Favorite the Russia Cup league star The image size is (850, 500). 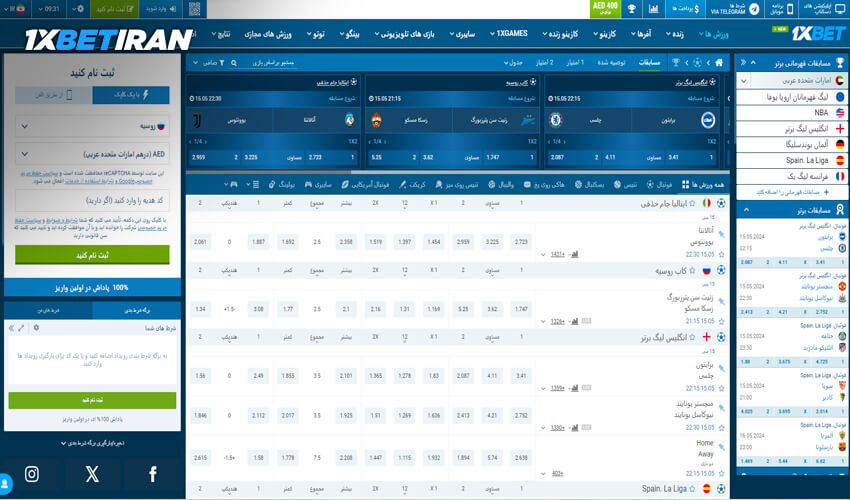coord(692,270)
